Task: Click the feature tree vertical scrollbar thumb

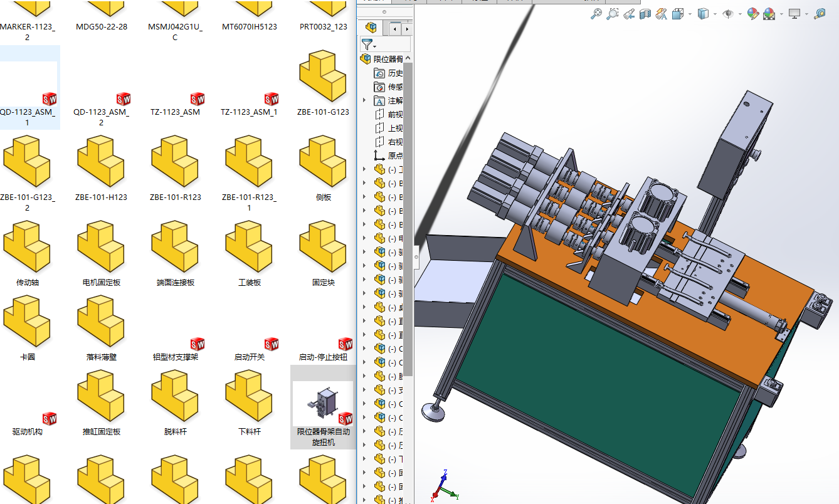Action: point(408,219)
